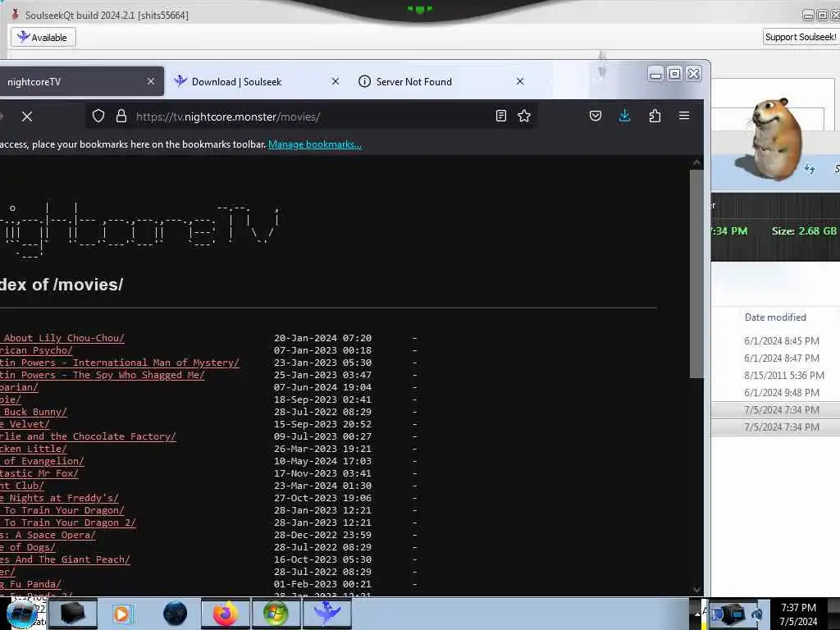Switch to the nightcoreTV tab
The image size is (840, 630).
point(75,81)
